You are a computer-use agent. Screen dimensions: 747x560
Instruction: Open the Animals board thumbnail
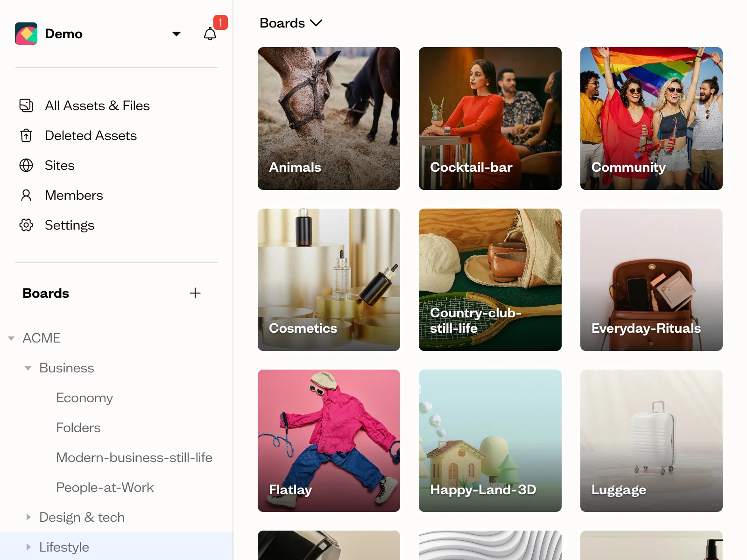click(329, 119)
